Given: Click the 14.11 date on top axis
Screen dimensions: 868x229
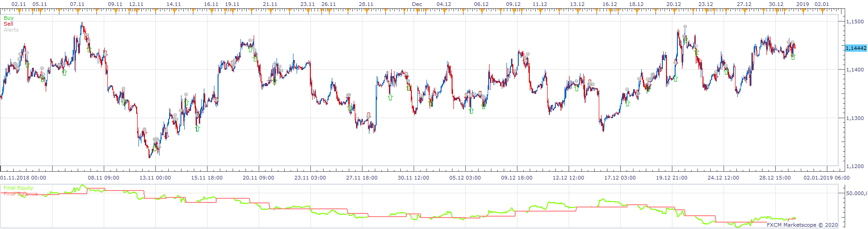Looking at the screenshot, I should pos(174,4).
